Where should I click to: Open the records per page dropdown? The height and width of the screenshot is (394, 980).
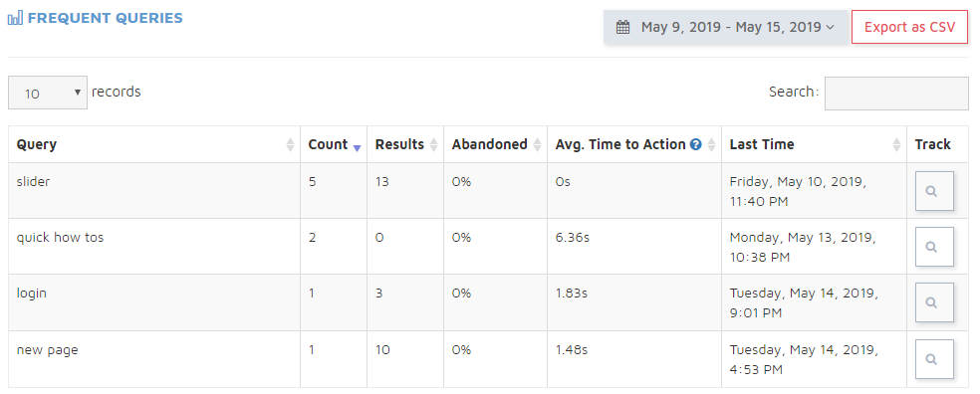(48, 94)
